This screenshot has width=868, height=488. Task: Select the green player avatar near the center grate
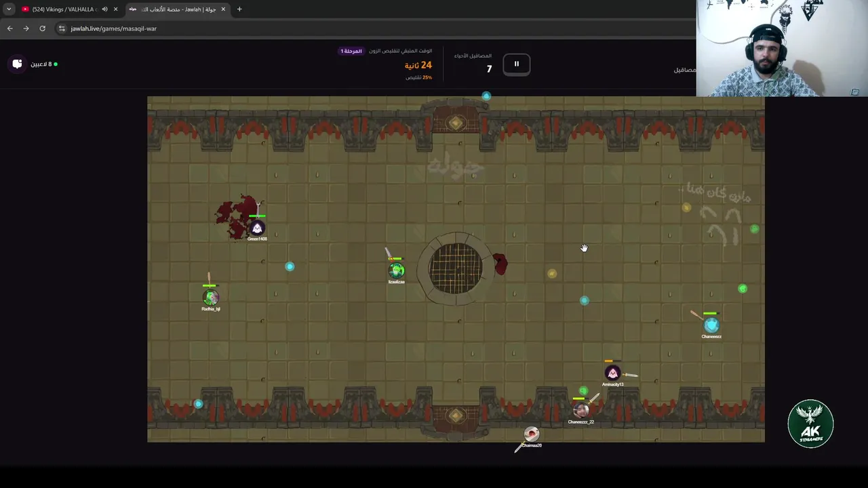[x=397, y=271]
